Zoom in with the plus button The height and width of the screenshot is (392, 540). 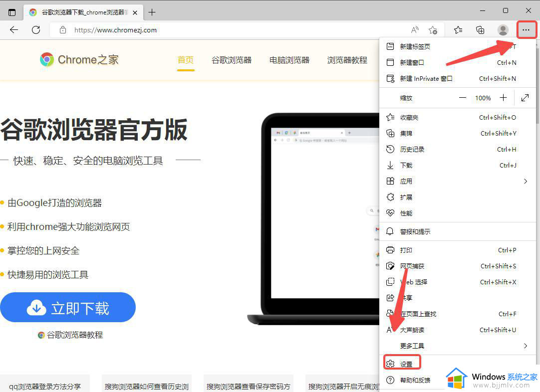click(503, 98)
